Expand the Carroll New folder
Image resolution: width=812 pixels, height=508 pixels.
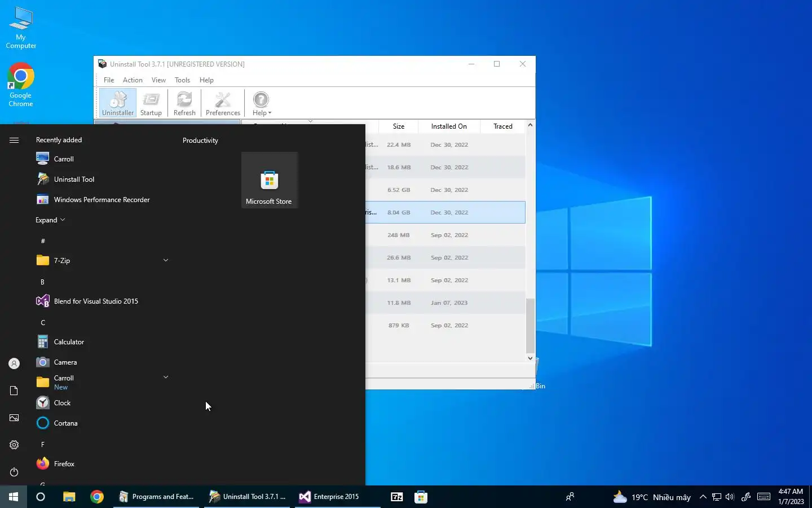[x=101, y=382]
